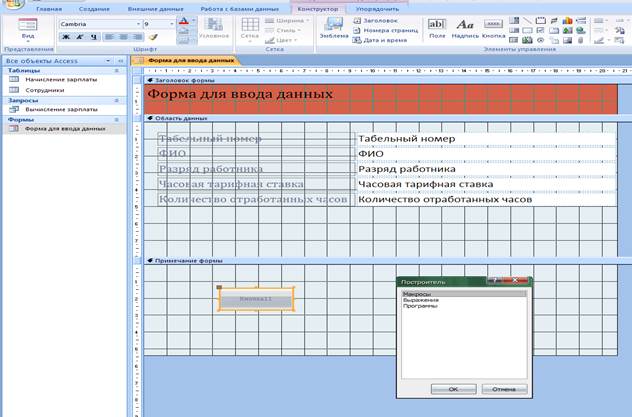Viewport: 632px width, 417px height.
Task: Select the chart control icon
Action: [x=568, y=20]
